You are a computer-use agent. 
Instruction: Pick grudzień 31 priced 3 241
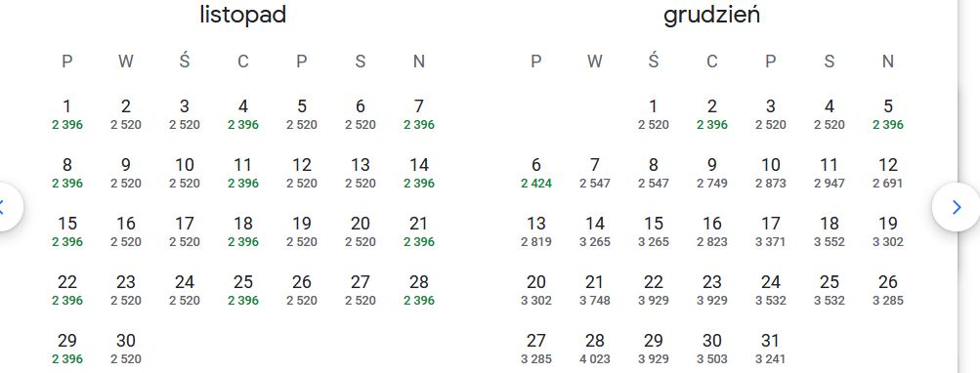[x=771, y=349]
